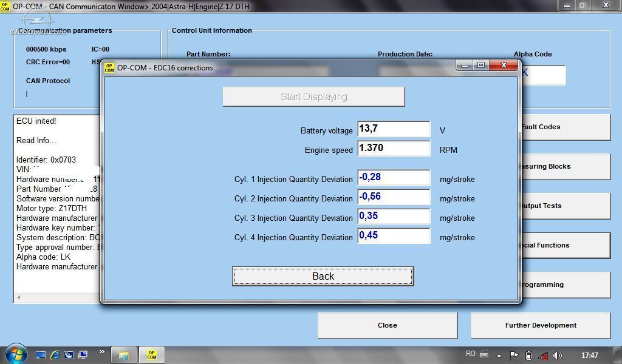Viewport: 622px width, 364px height.
Task: Show hidden system tray icons
Action: [x=499, y=356]
